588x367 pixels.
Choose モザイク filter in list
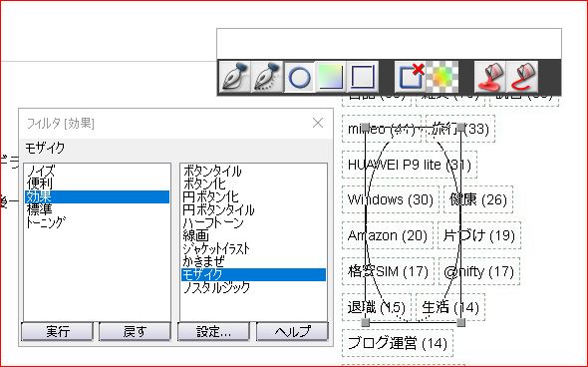tap(253, 274)
